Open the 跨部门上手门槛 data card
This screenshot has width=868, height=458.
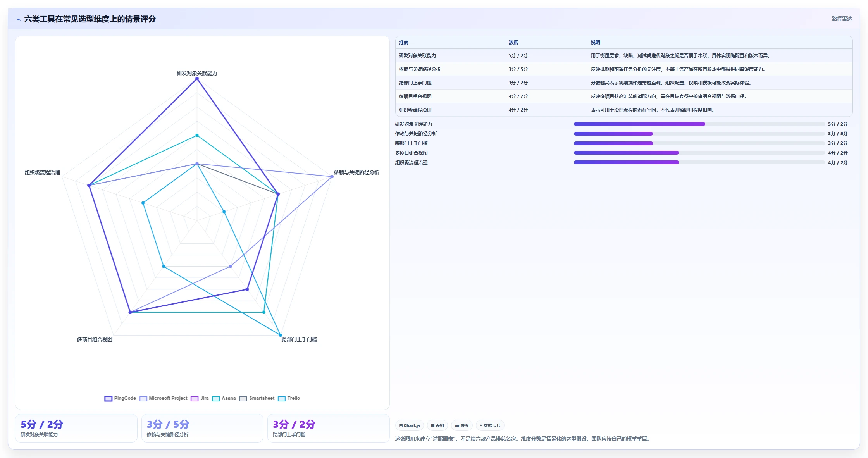click(x=328, y=428)
